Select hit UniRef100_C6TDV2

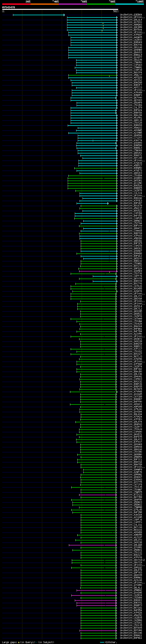click(131, 623)
